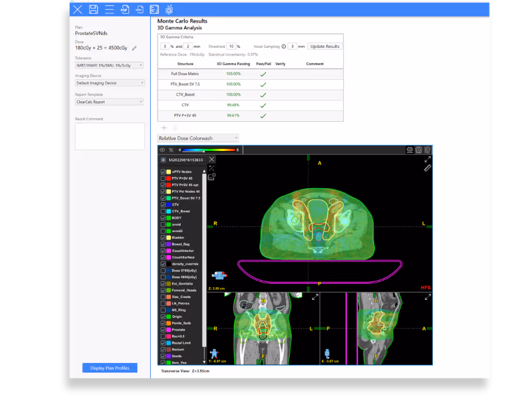
Task: Click the patient orientation figure in transverse view
Action: point(219,275)
